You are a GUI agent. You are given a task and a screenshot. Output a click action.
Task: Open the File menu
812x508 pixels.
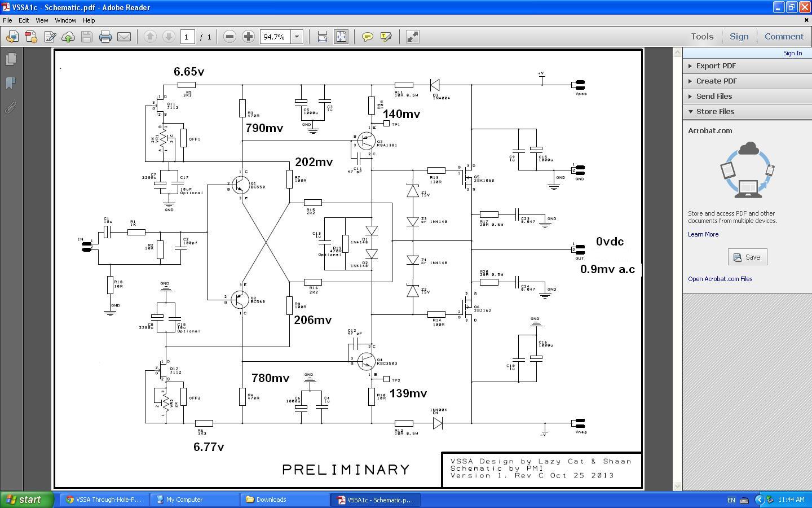point(7,20)
